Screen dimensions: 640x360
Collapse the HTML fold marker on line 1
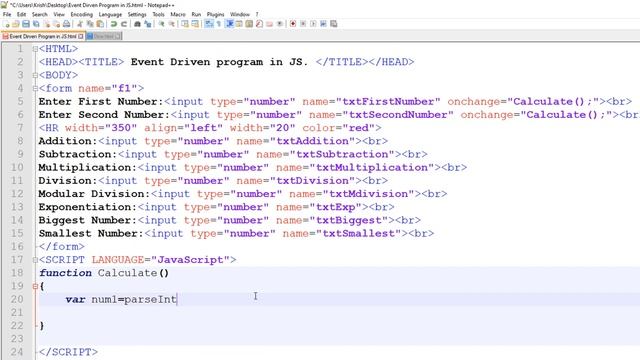35,49
